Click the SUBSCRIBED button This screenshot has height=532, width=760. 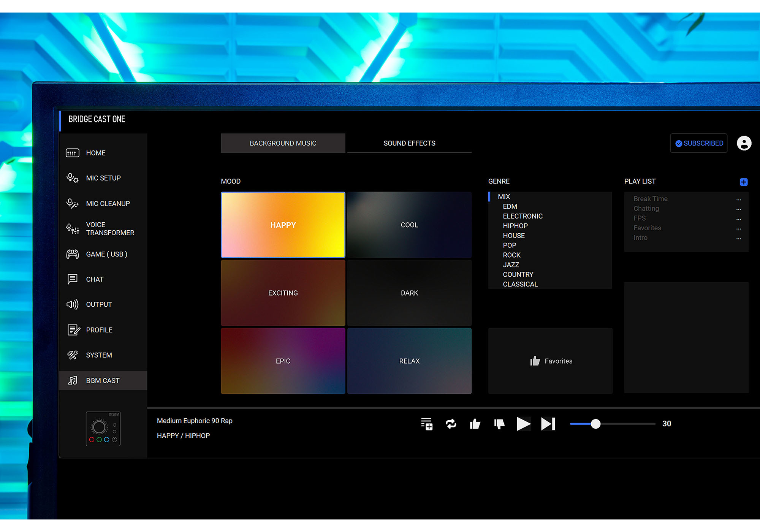[699, 143]
